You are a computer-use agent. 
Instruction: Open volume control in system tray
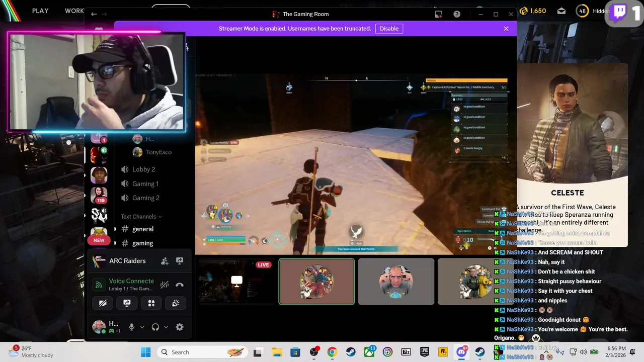pos(583,352)
